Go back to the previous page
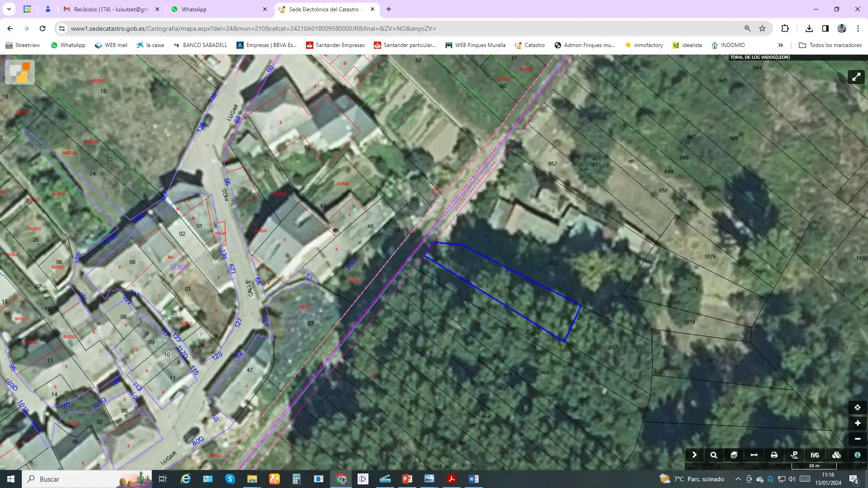Viewport: 868px width, 488px height. 10,28
